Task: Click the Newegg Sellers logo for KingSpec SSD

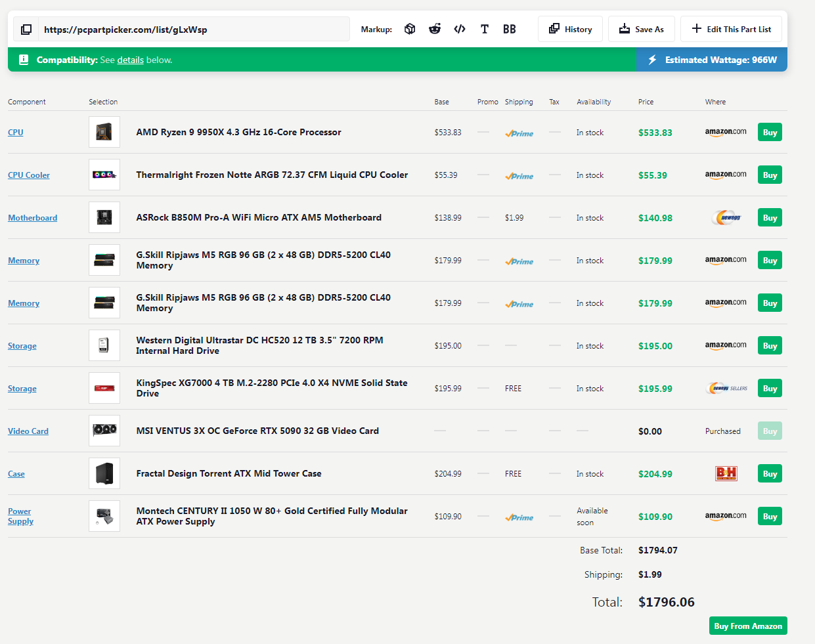Action: click(x=726, y=388)
